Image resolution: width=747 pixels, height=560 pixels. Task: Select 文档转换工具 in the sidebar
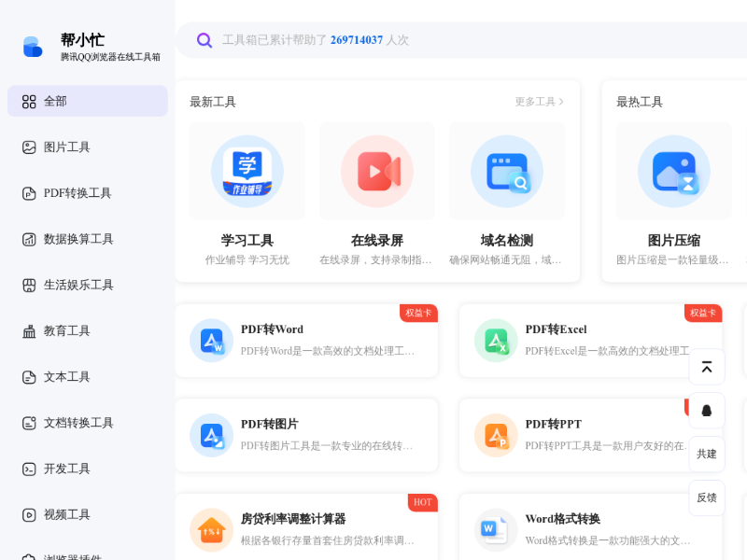[88, 423]
